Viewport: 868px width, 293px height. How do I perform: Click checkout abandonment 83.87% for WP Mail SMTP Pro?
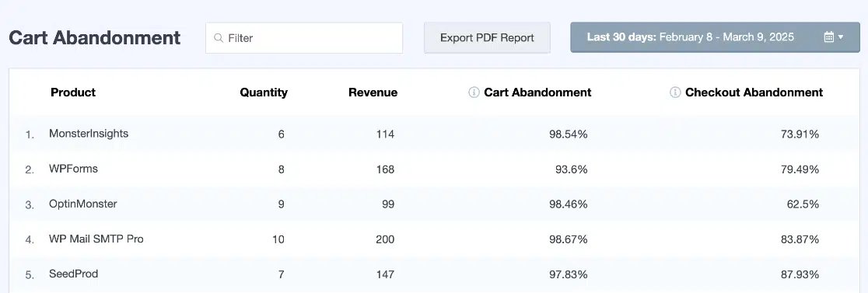(800, 239)
